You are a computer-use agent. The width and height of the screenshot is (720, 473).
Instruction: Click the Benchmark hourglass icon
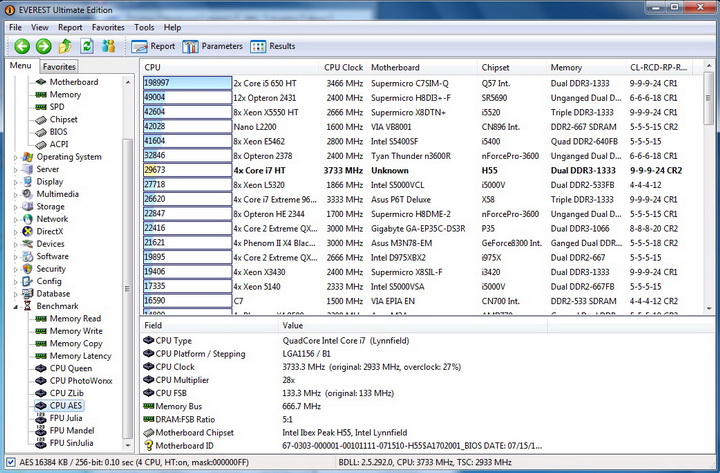tap(28, 306)
